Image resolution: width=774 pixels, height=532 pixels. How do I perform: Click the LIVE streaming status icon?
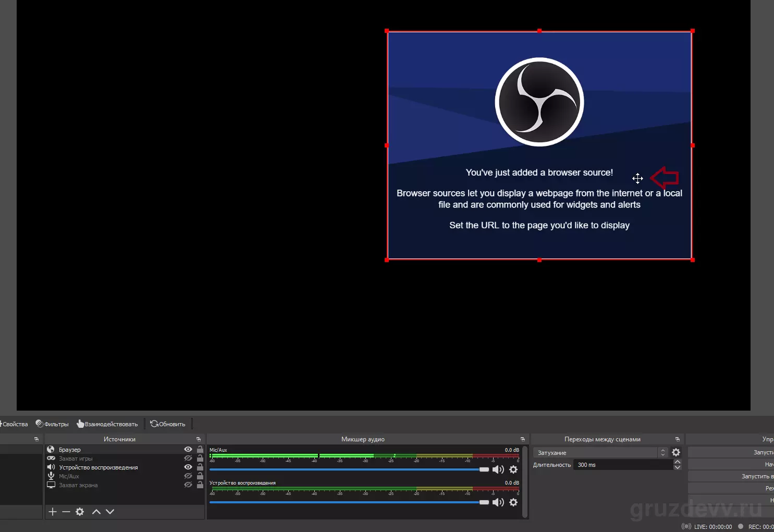pyautogui.click(x=686, y=526)
